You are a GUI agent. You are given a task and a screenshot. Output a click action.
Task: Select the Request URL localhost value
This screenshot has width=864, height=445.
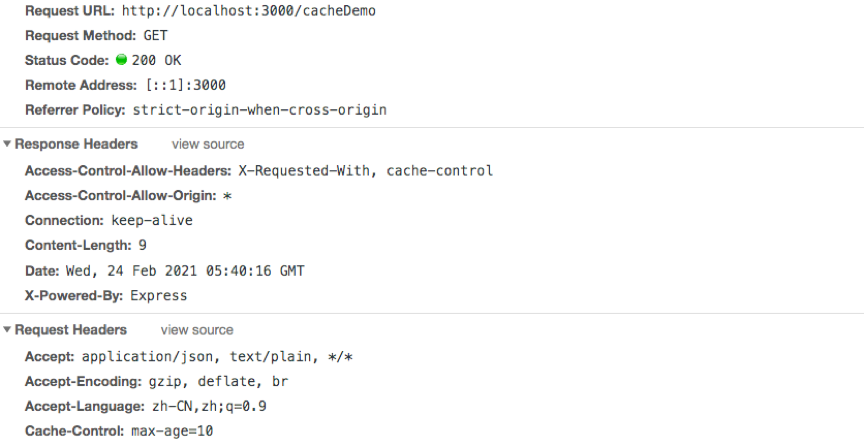[x=235, y=11]
